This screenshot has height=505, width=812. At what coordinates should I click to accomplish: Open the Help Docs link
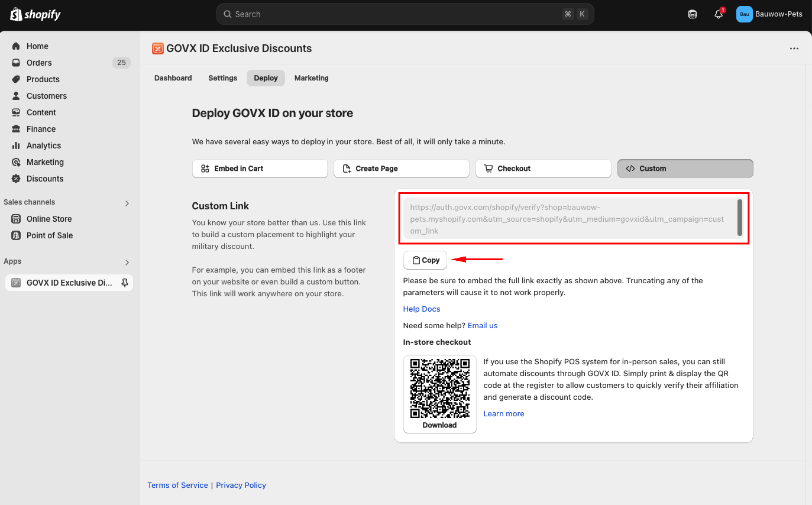(422, 309)
